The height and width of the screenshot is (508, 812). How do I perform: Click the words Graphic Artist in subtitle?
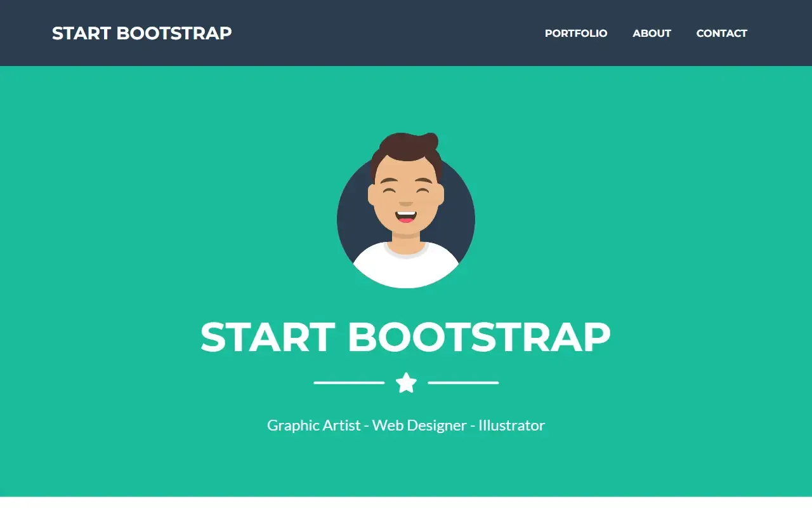click(x=314, y=425)
